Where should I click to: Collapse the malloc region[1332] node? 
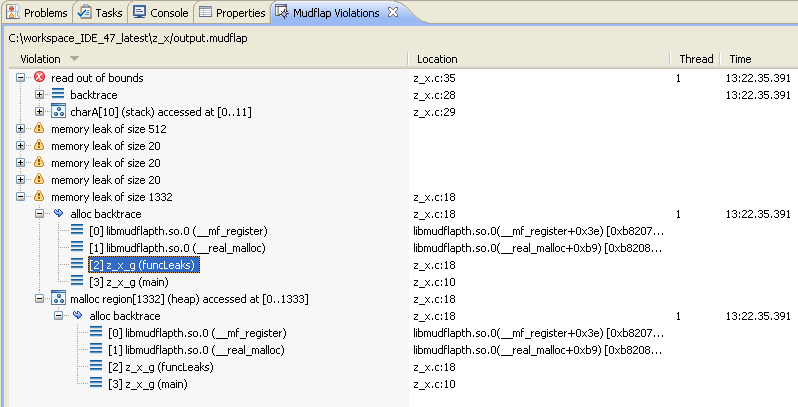pyautogui.click(x=40, y=299)
